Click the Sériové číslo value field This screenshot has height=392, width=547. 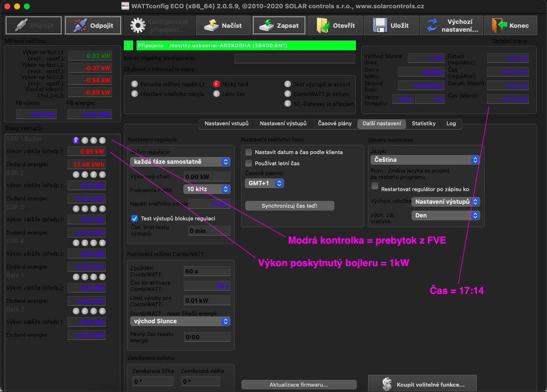pos(421,85)
